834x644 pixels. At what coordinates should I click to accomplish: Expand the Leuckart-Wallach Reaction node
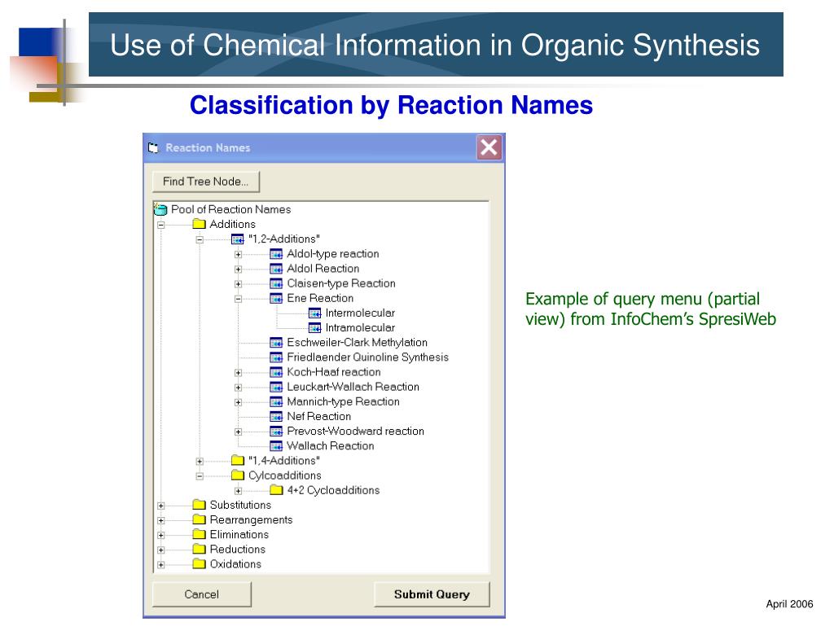click(239, 388)
